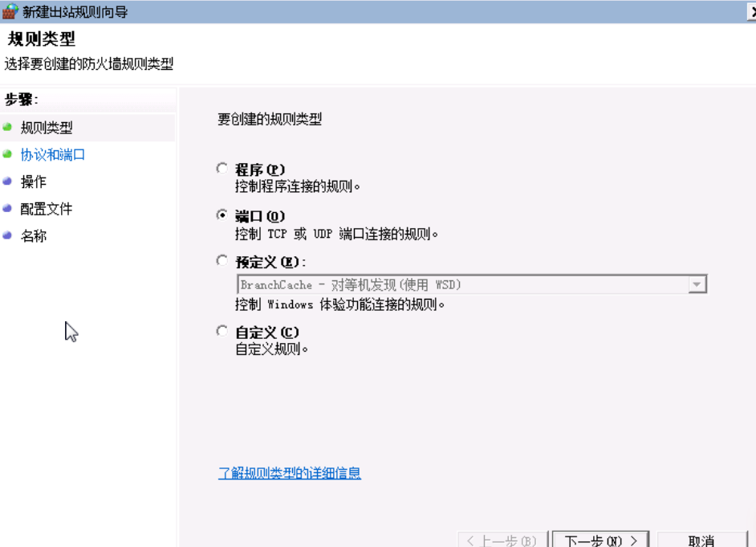756x547 pixels.
Task: Click the green bullet beside 规则类型
Action: [7, 128]
